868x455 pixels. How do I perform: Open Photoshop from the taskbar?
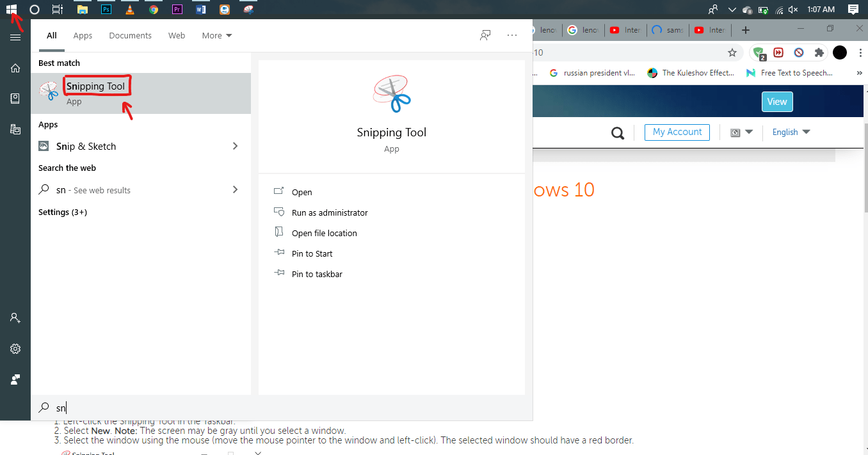pyautogui.click(x=106, y=9)
